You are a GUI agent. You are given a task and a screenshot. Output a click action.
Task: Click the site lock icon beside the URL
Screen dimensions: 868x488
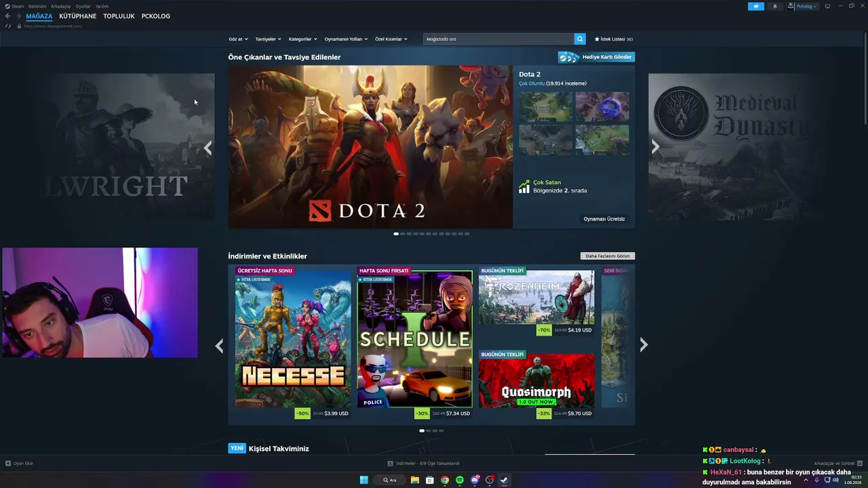(x=19, y=26)
